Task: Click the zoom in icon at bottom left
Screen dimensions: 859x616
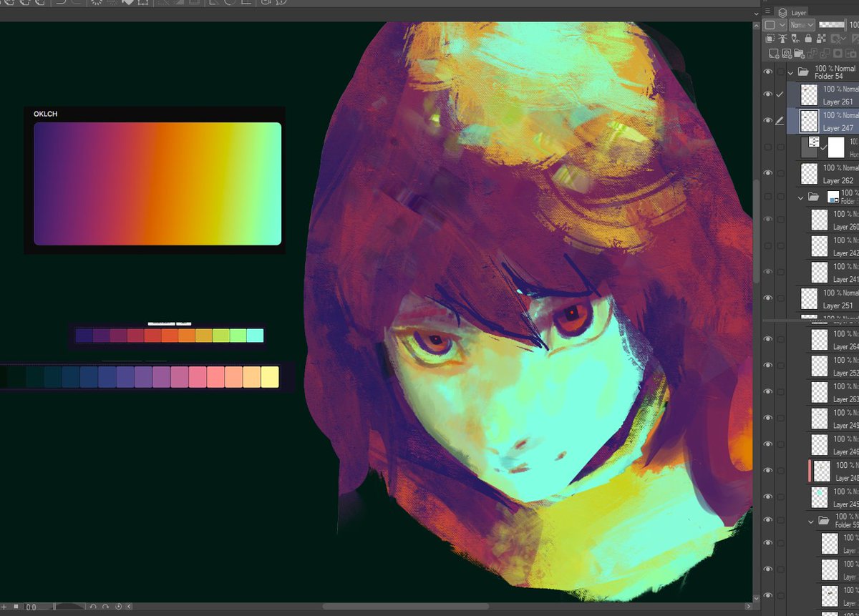Action: [x=4, y=607]
